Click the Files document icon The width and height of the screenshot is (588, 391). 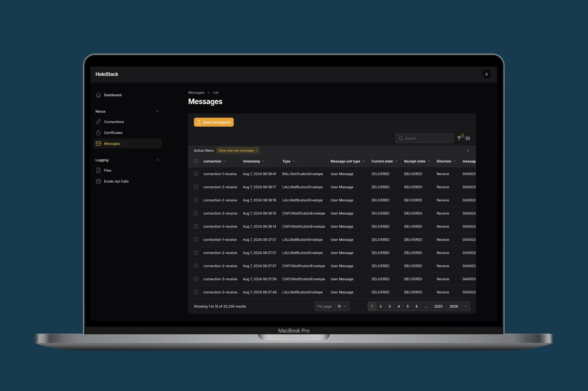pyautogui.click(x=98, y=170)
